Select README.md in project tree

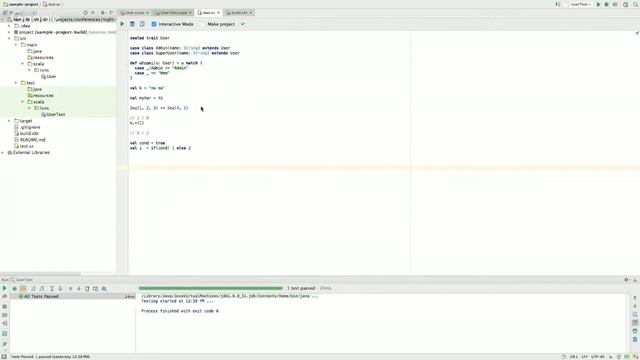pos(29,140)
